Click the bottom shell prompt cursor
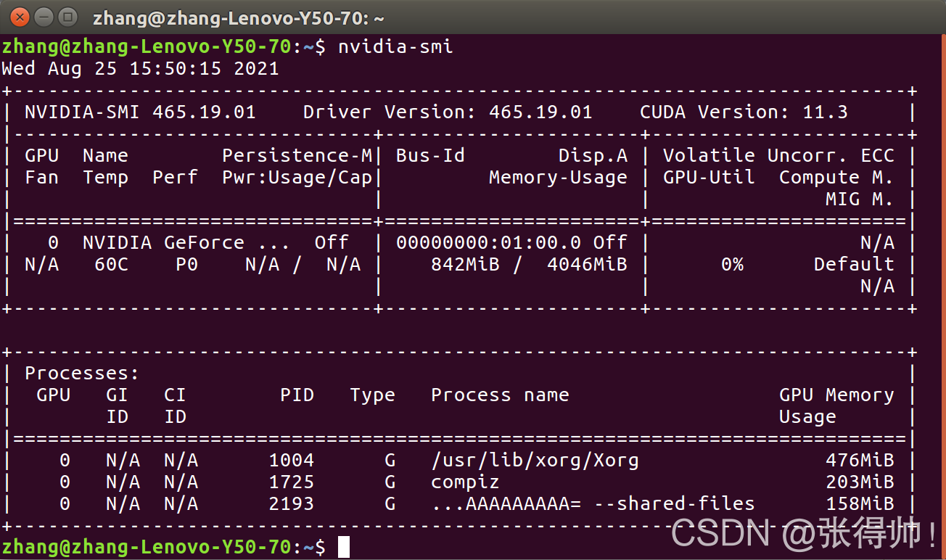The height and width of the screenshot is (560, 946). pyautogui.click(x=344, y=547)
